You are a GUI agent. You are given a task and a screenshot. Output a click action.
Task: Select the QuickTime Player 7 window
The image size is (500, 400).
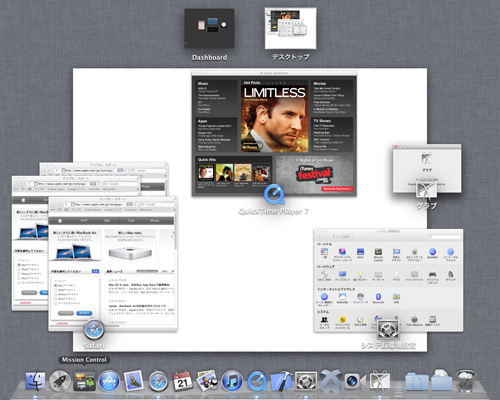[x=274, y=133]
